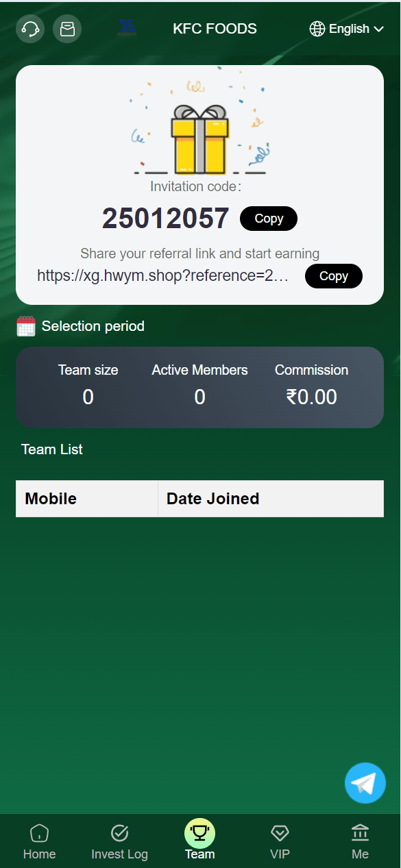Select the Team trophy tab
The height and width of the screenshot is (868, 401).
tap(200, 840)
